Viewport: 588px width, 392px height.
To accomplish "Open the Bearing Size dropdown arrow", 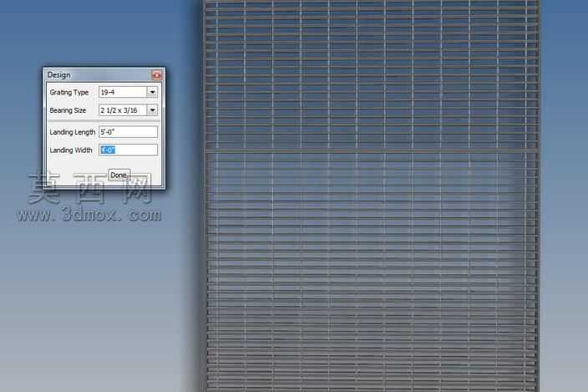I will [x=152, y=109].
